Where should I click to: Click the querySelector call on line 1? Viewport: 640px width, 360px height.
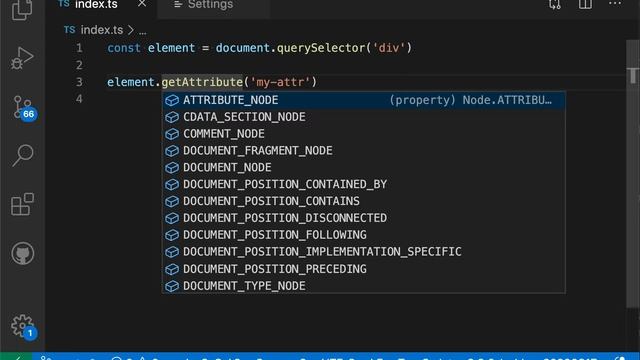(x=321, y=48)
